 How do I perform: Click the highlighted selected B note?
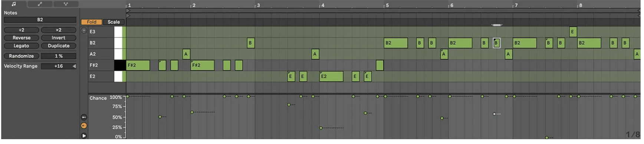(497, 43)
